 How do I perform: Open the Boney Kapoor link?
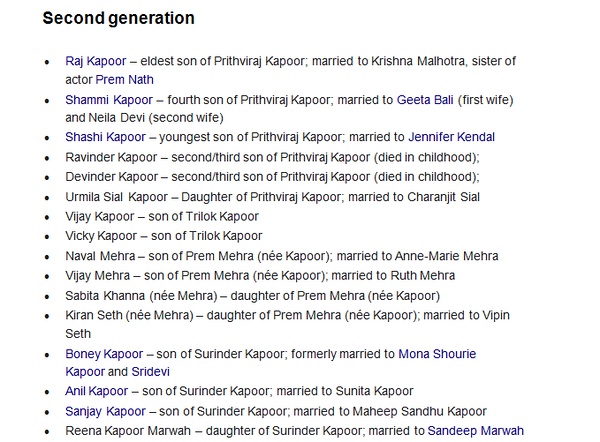click(x=104, y=354)
